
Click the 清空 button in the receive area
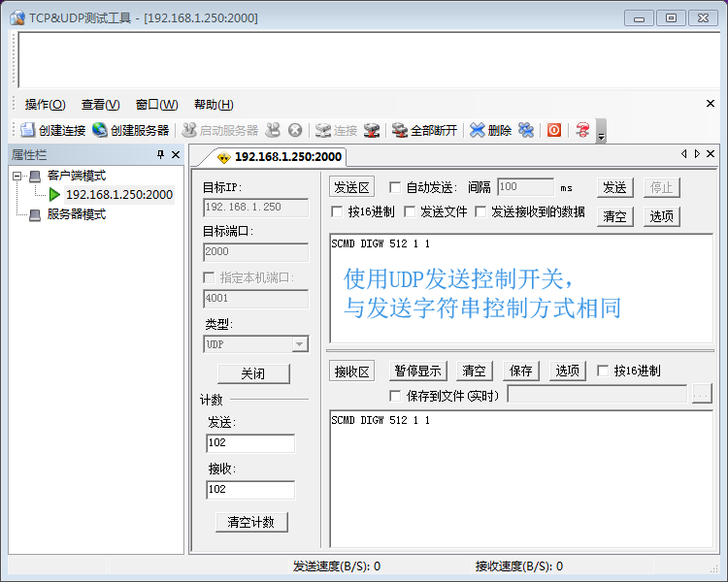(x=474, y=371)
